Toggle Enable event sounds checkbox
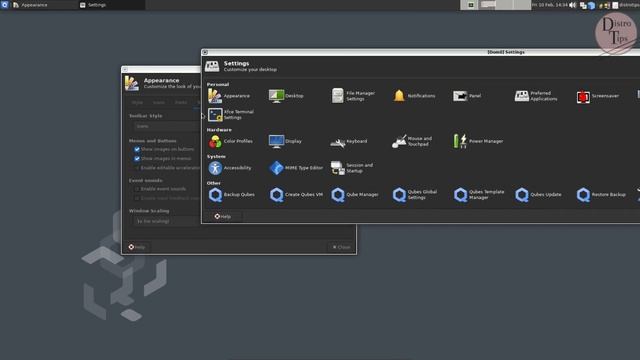Viewport: 640px width, 360px height. click(137, 189)
